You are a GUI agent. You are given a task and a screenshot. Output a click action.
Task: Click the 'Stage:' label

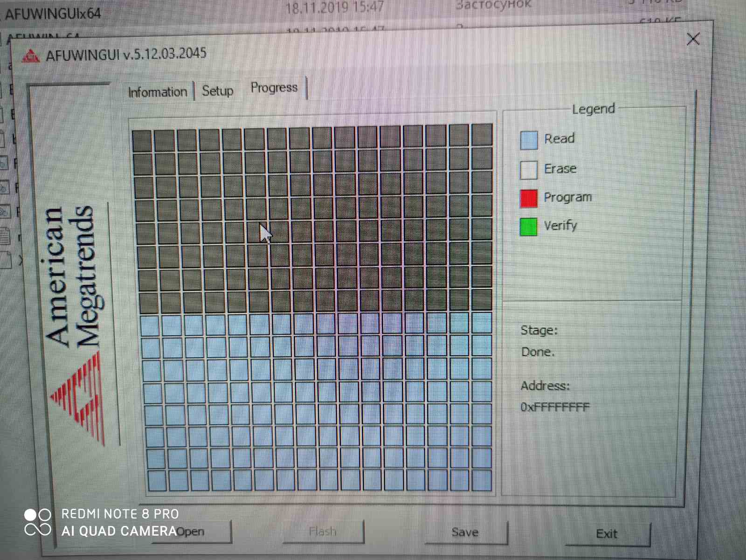(x=539, y=330)
